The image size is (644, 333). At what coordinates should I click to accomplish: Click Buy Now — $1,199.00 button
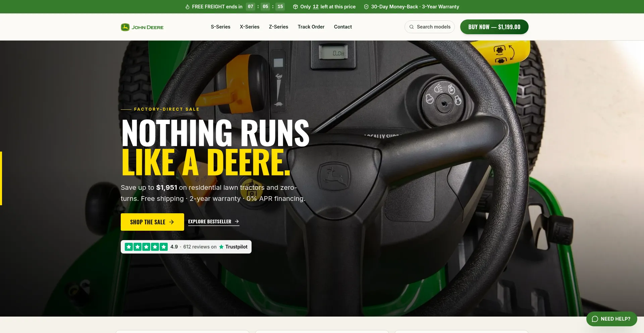tap(494, 27)
